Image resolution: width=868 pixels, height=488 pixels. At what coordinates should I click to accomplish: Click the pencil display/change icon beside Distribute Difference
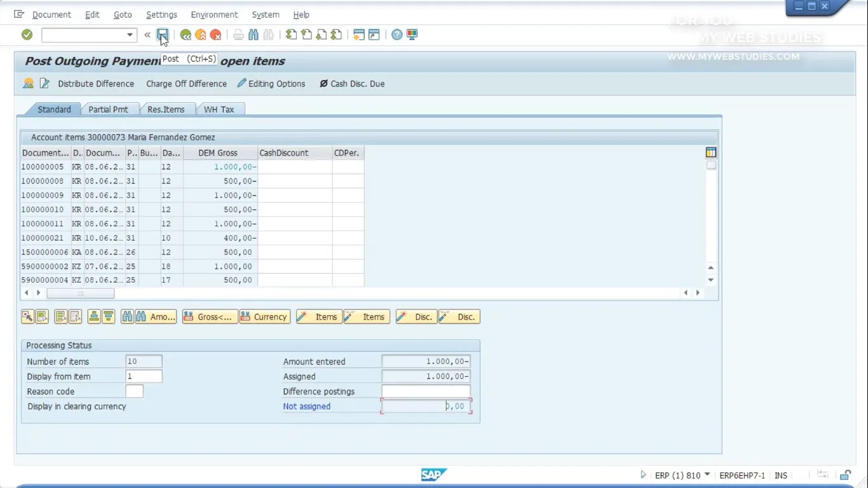[x=44, y=84]
